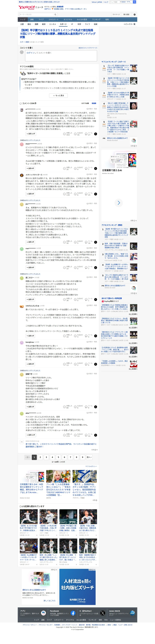155x644 pixels.
Task: Click なるほど on s********** comment
Action: (x=78, y=134)
